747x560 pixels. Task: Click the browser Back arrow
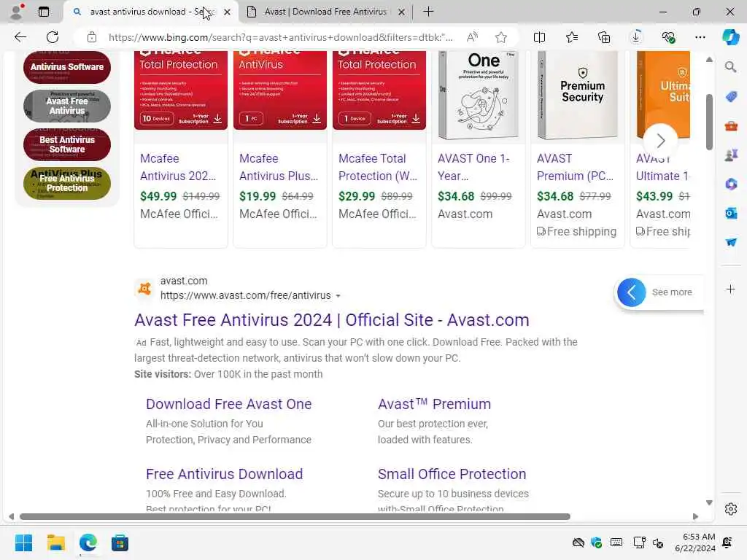(x=20, y=37)
